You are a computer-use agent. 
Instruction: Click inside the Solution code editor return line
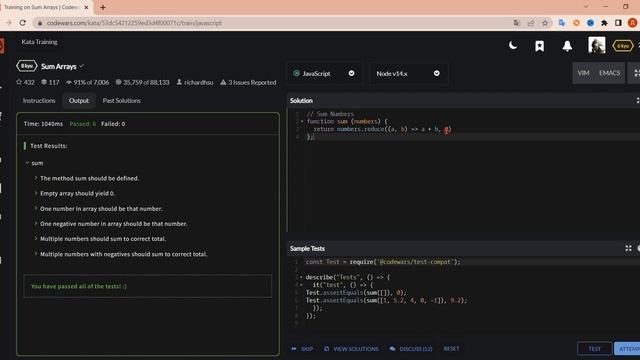[x=382, y=129]
